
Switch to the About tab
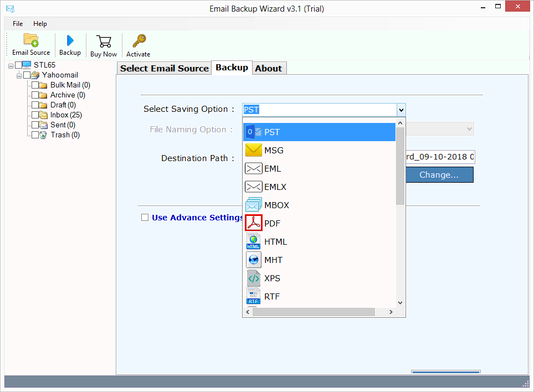click(x=269, y=69)
